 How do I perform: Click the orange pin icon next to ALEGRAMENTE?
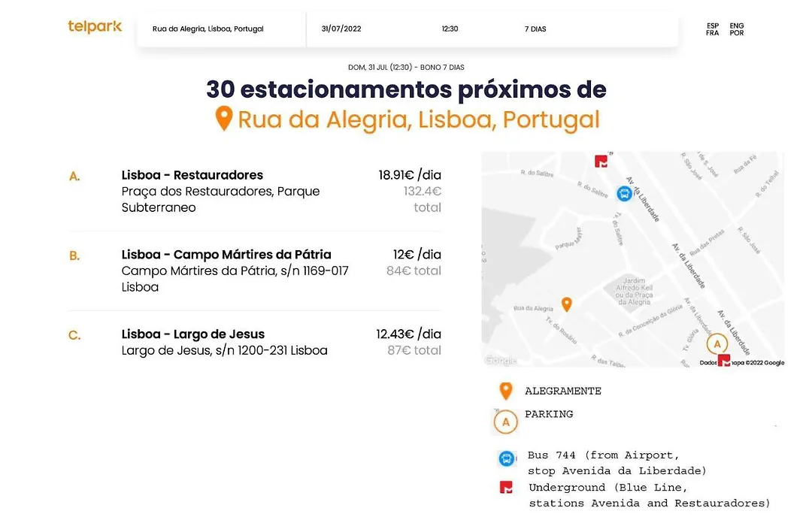point(506,391)
